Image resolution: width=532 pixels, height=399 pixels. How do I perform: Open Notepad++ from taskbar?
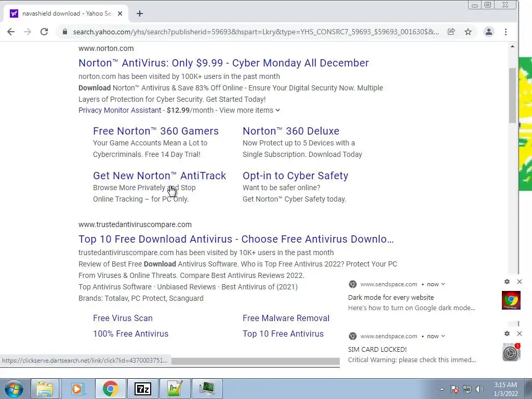tap(175, 389)
